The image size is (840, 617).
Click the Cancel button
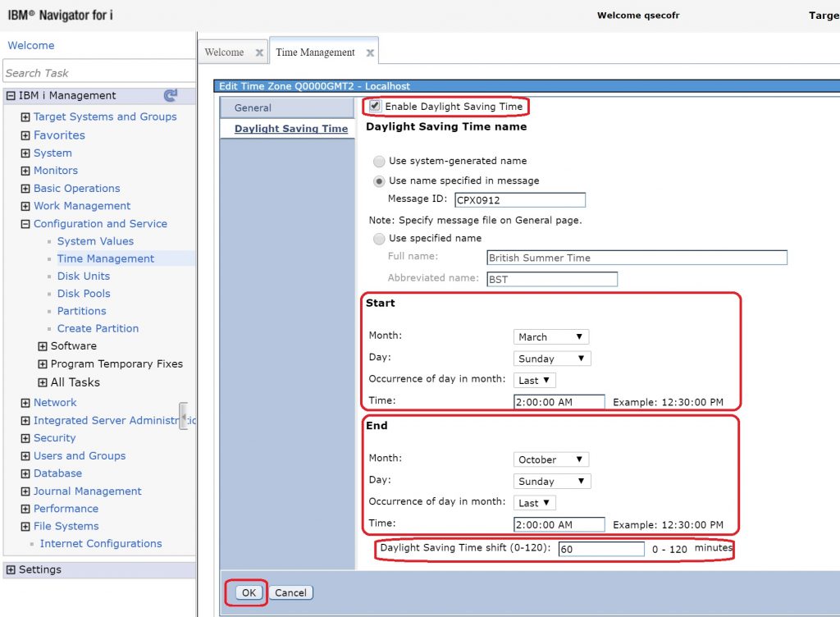pos(290,592)
